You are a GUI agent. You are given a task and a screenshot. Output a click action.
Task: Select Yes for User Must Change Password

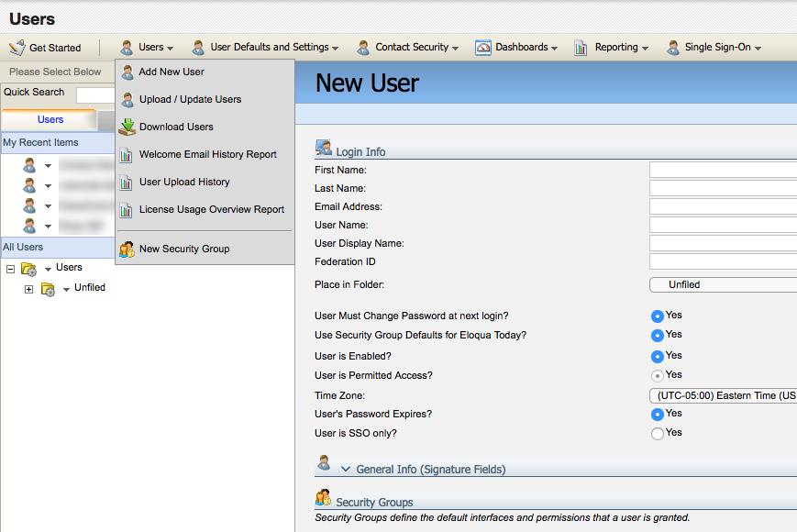657,315
